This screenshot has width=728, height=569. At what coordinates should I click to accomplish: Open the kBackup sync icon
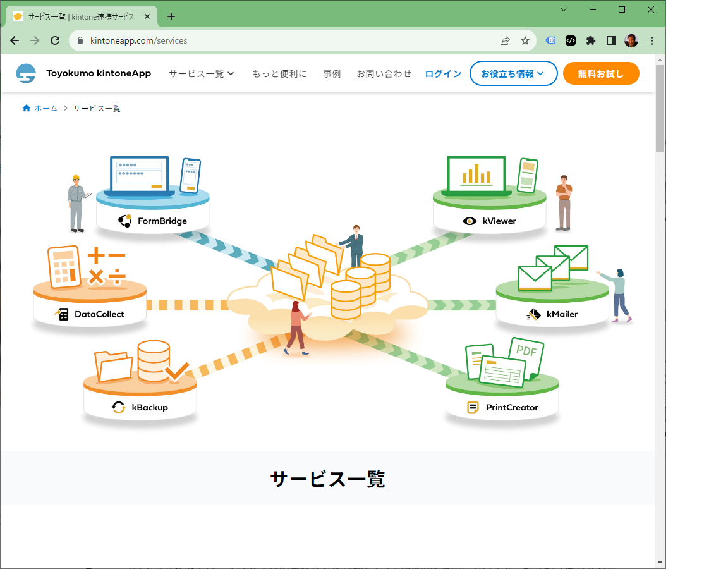(x=119, y=407)
